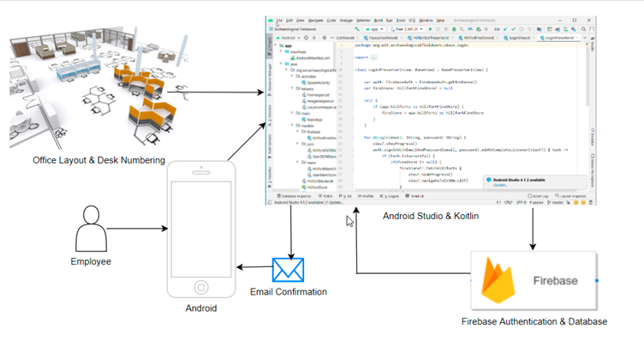
Task: Collapse the manifests folder arrow
Action: [x=281, y=51]
